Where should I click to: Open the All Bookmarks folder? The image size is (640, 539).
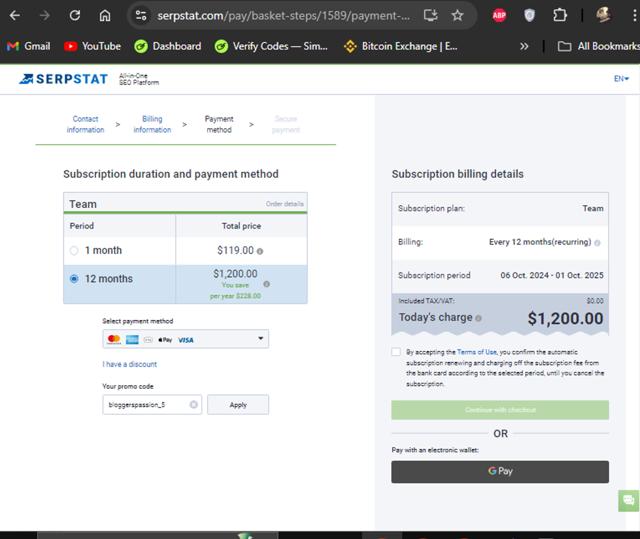point(598,46)
